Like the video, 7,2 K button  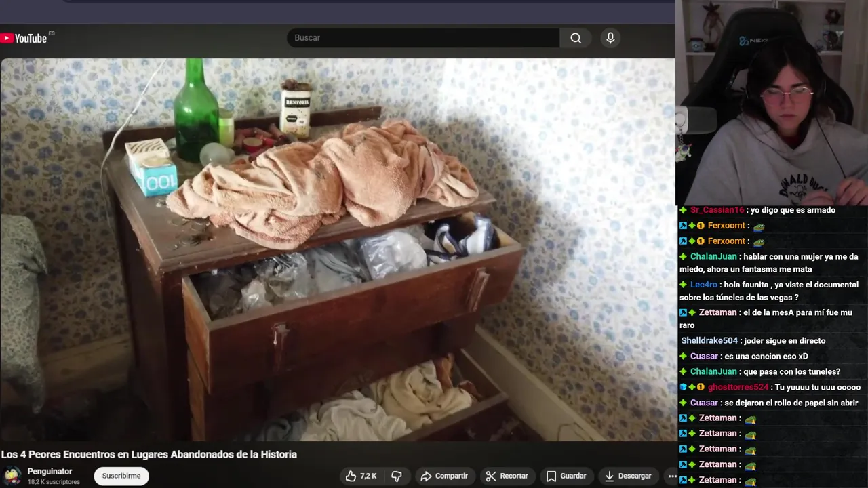(x=361, y=476)
